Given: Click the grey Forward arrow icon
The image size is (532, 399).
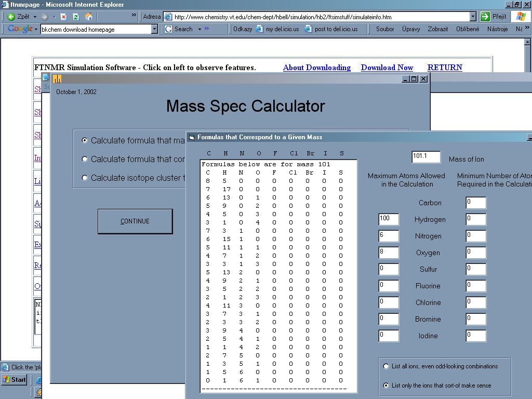Looking at the screenshot, I should [44, 17].
